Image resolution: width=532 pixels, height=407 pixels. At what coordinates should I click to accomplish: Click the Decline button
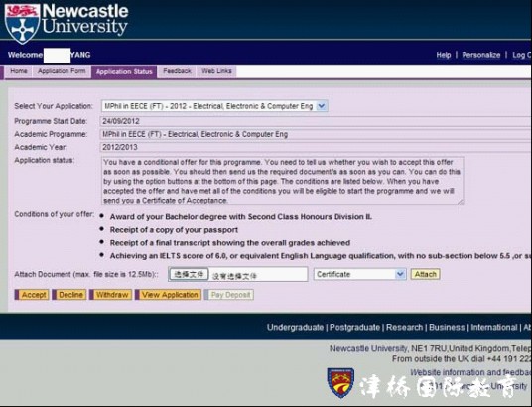(x=70, y=295)
